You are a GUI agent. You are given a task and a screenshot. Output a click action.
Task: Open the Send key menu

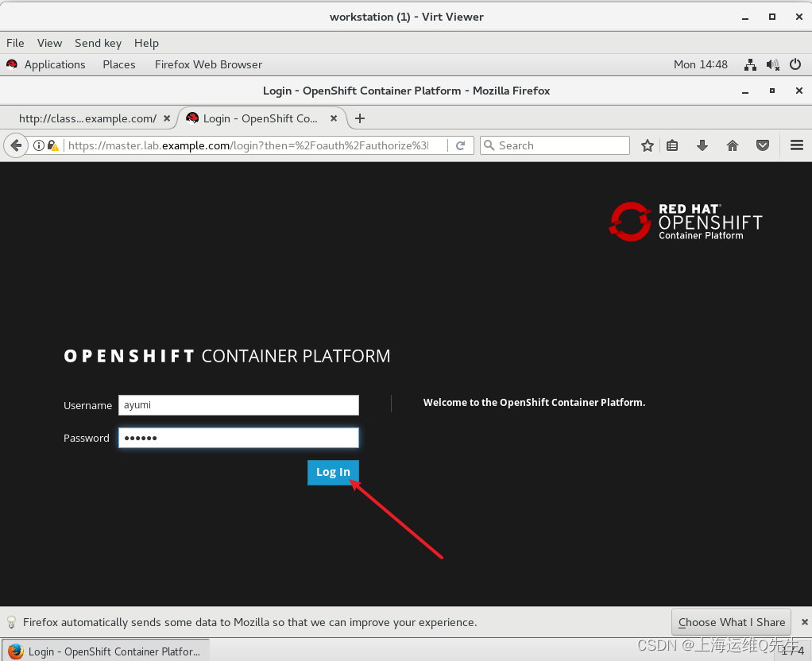point(98,43)
